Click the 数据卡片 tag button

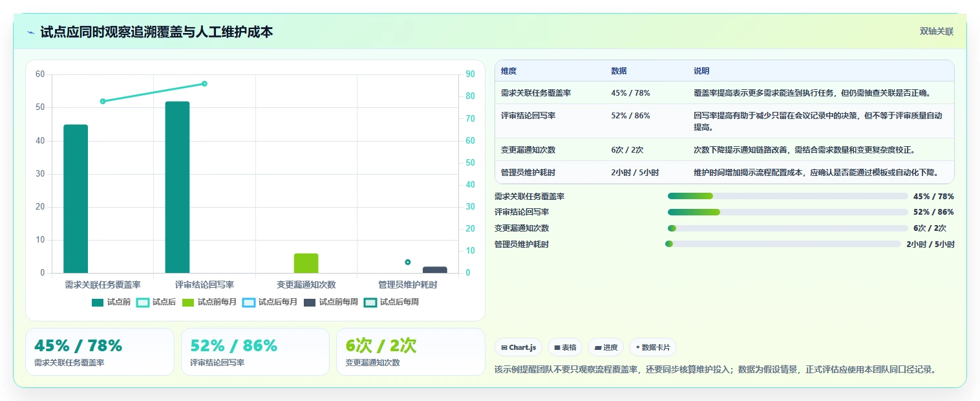point(653,347)
